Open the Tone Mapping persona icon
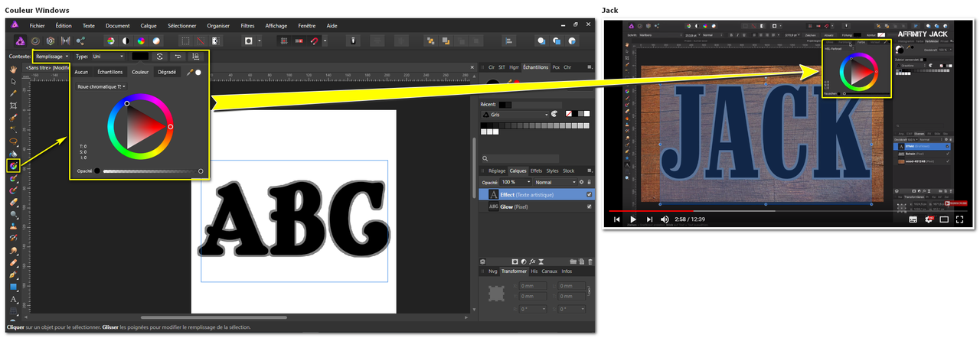Image resolution: width=980 pixels, height=338 pixels. coord(65,41)
